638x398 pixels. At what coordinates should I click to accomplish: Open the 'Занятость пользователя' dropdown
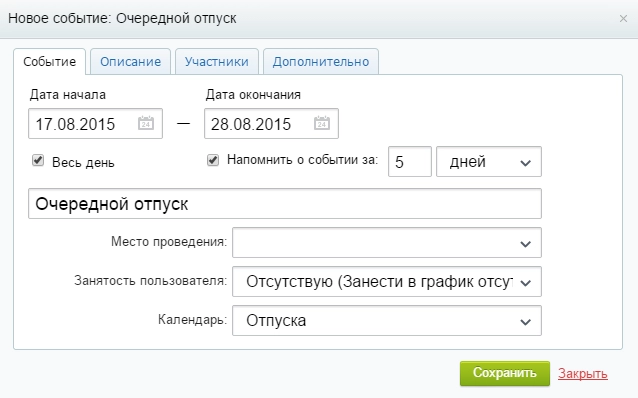click(387, 282)
